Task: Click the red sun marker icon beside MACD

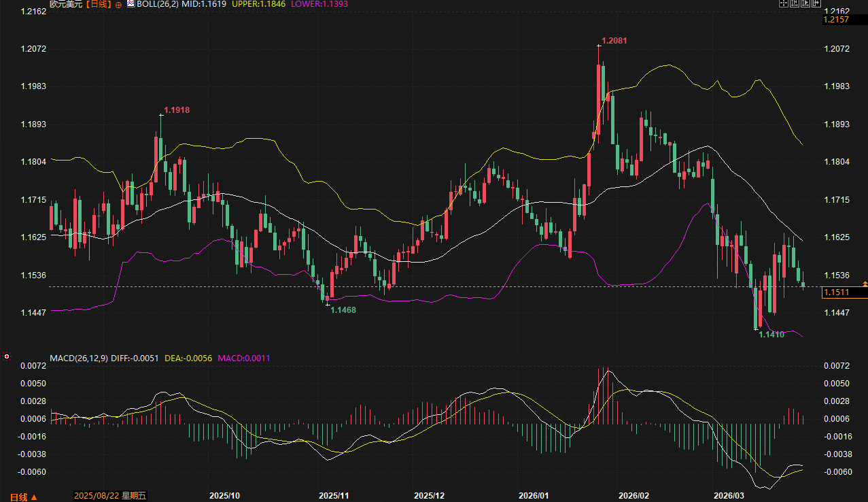Action: 7,356
